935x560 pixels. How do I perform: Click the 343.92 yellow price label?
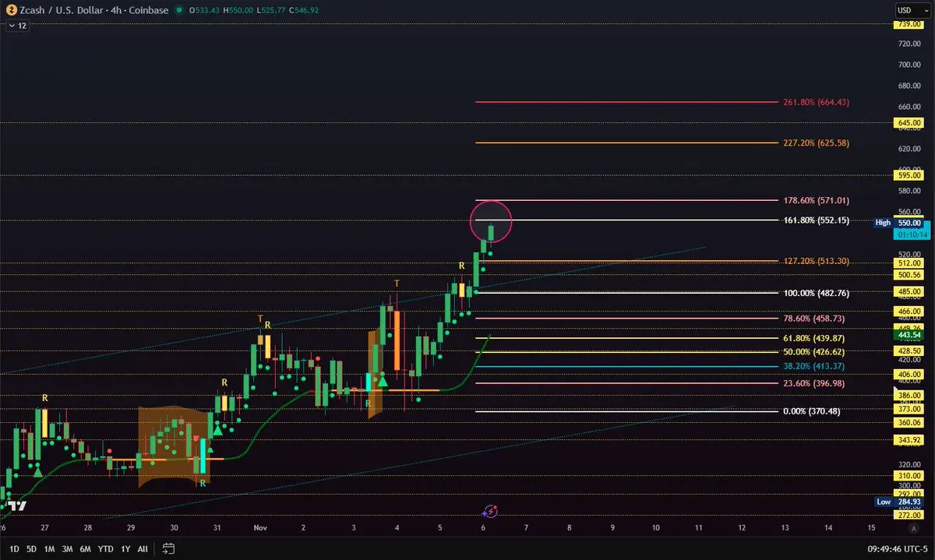(x=908, y=440)
